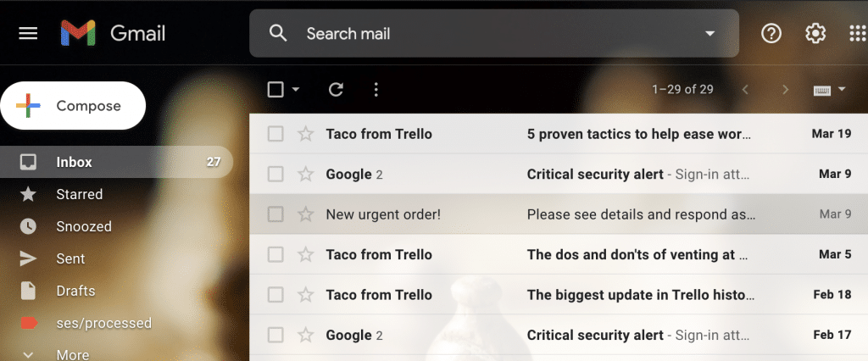The width and height of the screenshot is (868, 361).
Task: Open the ses/processed label
Action: (103, 323)
